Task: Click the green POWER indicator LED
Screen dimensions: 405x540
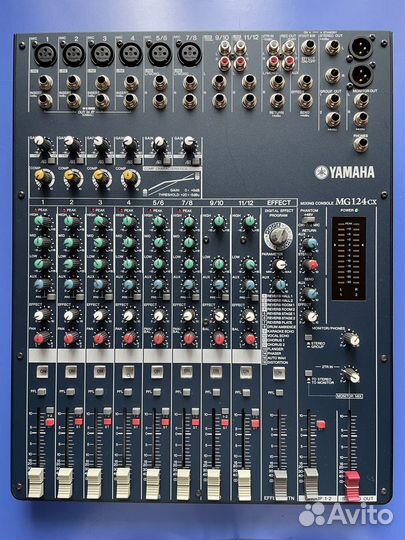Action: [x=356, y=210]
